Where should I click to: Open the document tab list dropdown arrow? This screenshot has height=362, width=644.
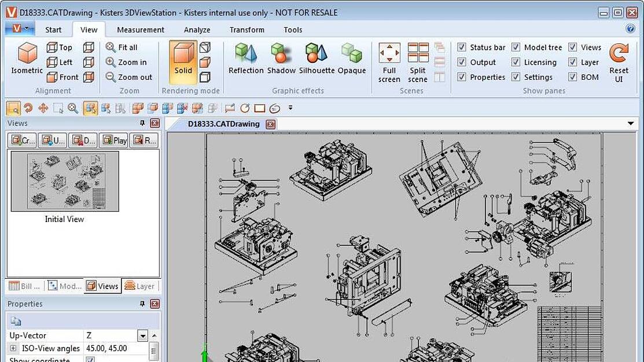click(x=631, y=124)
